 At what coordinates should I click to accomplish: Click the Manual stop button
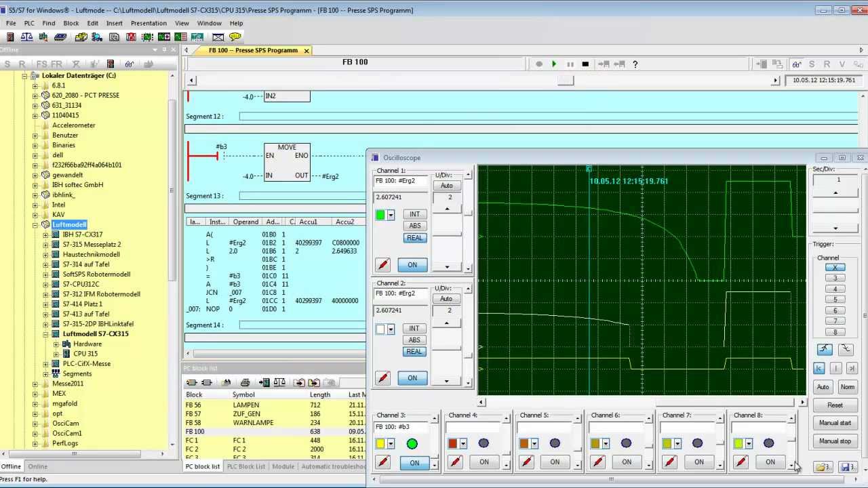click(835, 441)
